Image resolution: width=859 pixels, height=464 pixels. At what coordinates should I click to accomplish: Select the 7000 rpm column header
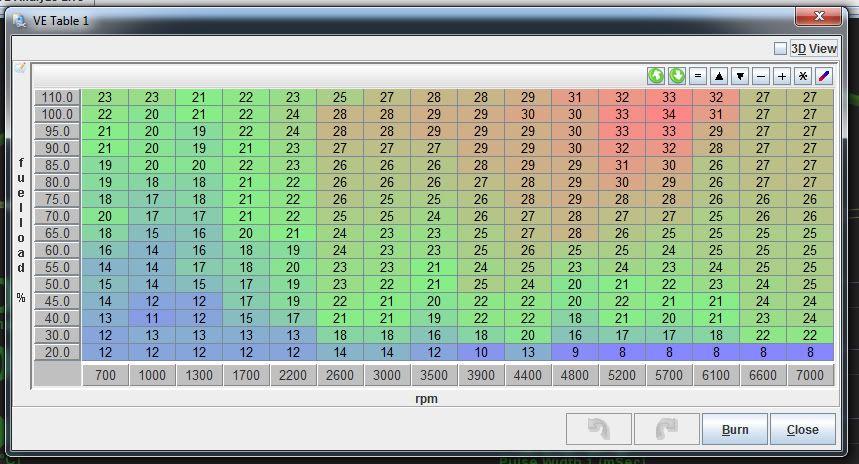[810, 375]
